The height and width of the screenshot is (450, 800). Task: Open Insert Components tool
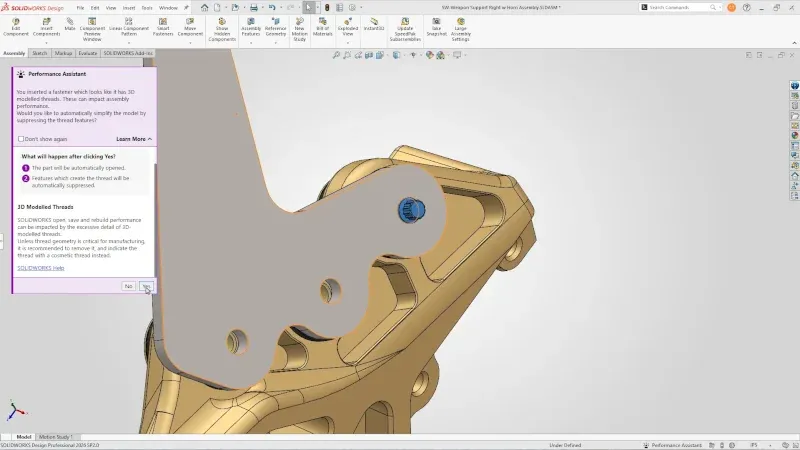[46, 27]
